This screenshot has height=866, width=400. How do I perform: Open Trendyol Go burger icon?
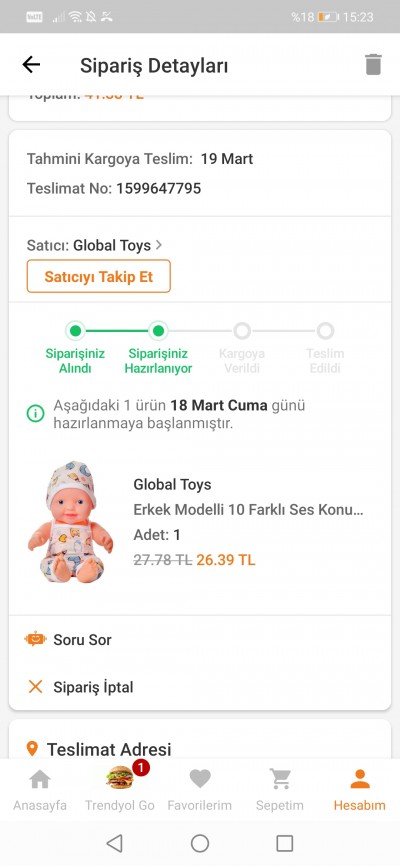pos(120,777)
